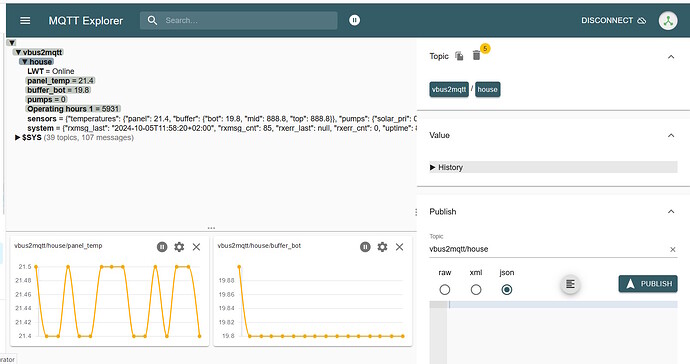Click the vbus2mqtt topic breadcrumb chip
The image size is (690, 364).
[x=449, y=89]
